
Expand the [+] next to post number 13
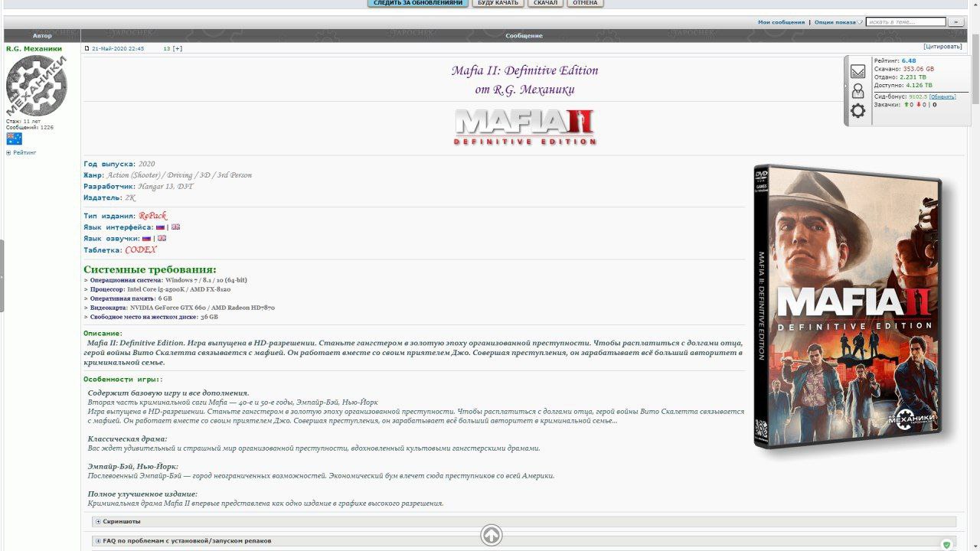tap(178, 48)
